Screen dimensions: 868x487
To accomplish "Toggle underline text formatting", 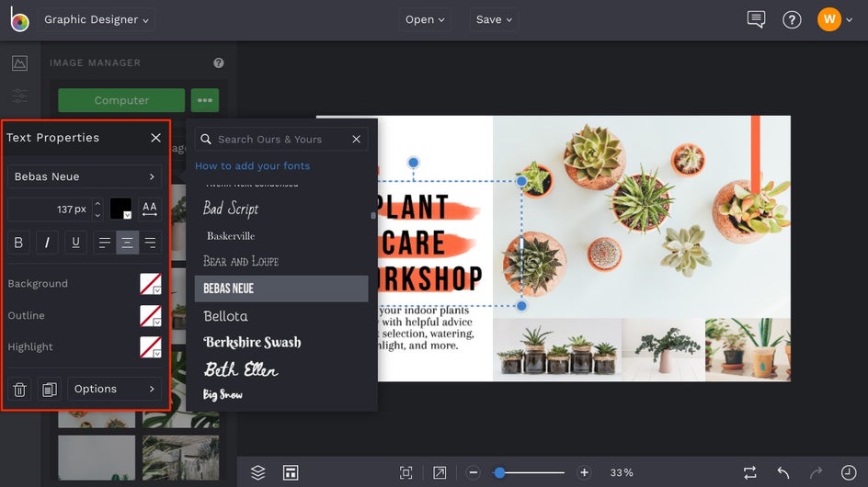I will tap(75, 243).
